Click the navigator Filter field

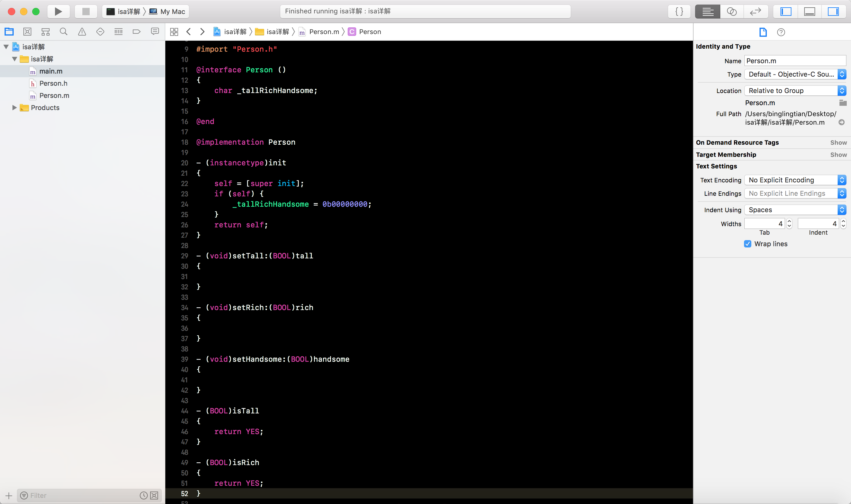point(78,495)
